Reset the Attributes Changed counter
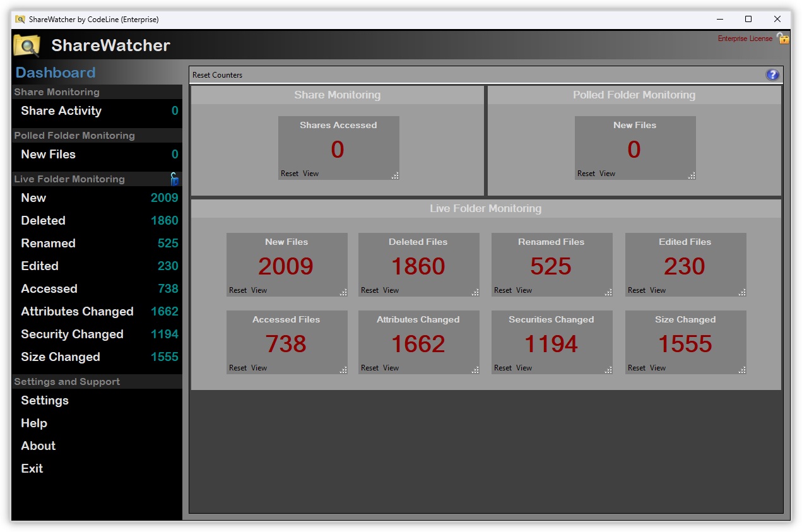This screenshot has height=532, width=802. (370, 367)
